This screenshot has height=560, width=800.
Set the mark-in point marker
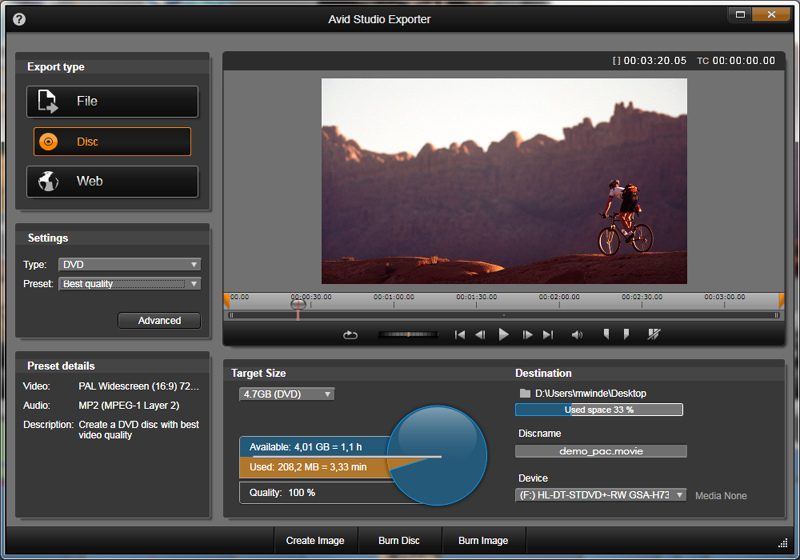click(x=606, y=335)
